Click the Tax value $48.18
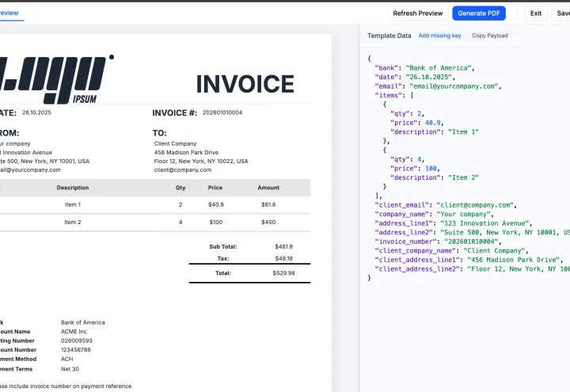 pos(284,258)
